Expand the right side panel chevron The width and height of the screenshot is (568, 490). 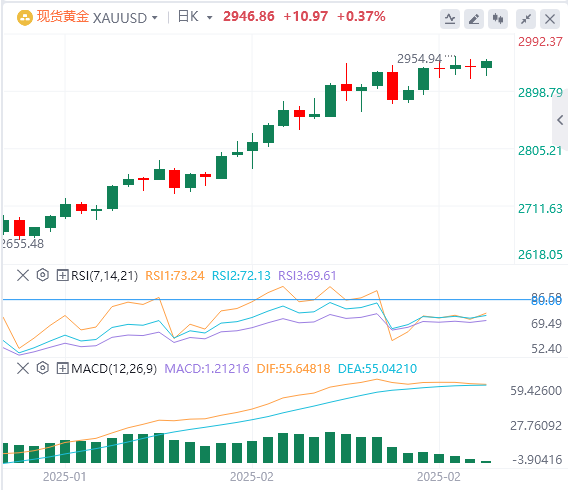(x=560, y=120)
